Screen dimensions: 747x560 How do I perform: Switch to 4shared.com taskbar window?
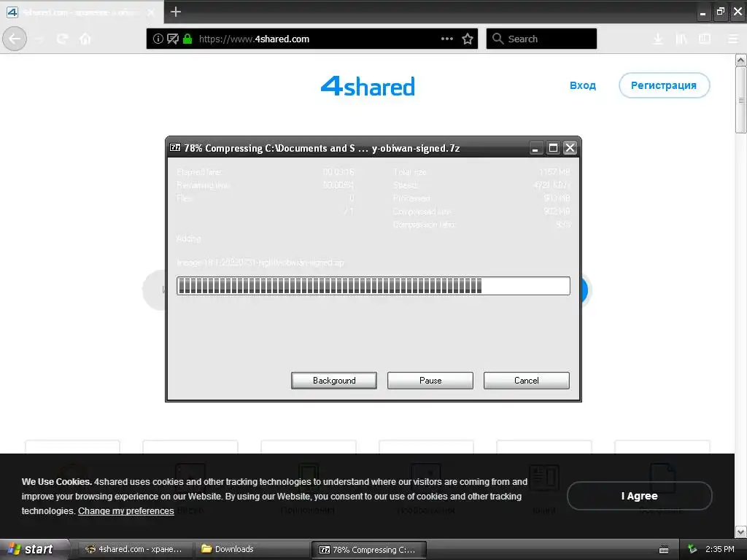tap(134, 549)
